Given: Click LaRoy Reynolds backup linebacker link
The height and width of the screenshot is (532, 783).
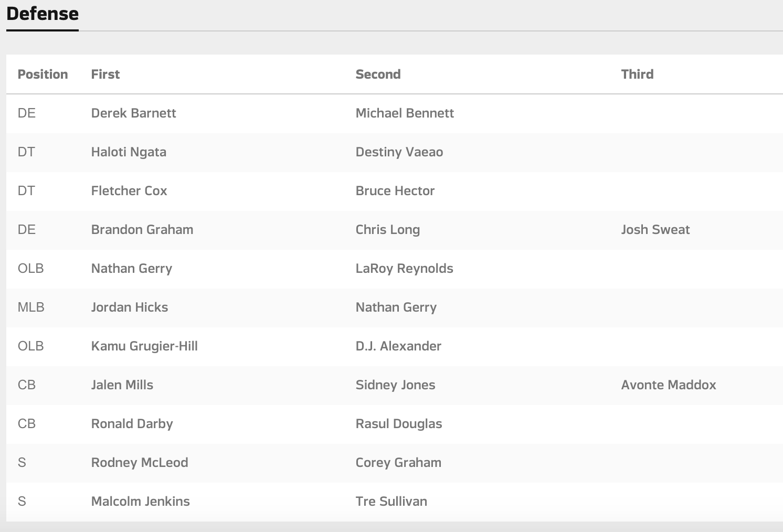Looking at the screenshot, I should (x=404, y=269).
